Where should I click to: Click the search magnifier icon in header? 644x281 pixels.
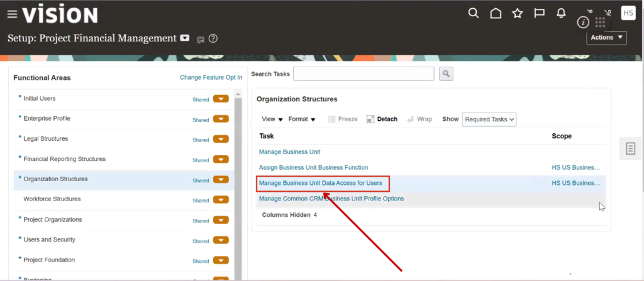point(474,13)
